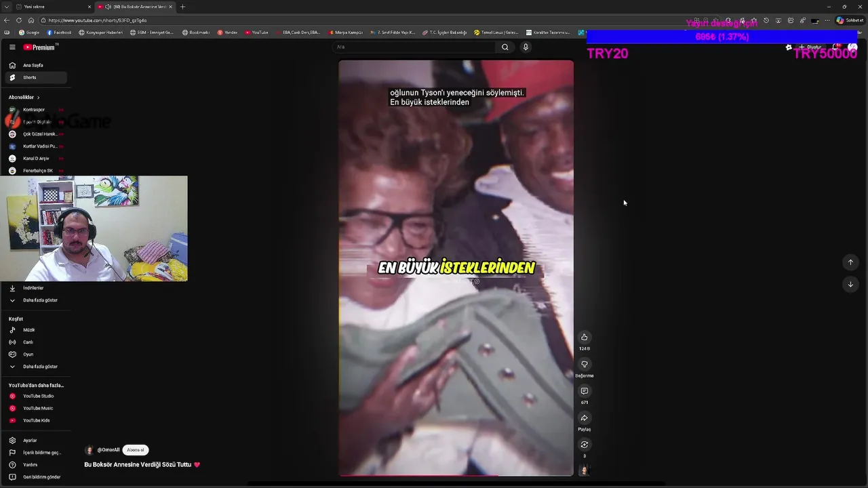The height and width of the screenshot is (488, 868).
Task: Open the Sohbet et Copilot button
Action: (x=850, y=20)
